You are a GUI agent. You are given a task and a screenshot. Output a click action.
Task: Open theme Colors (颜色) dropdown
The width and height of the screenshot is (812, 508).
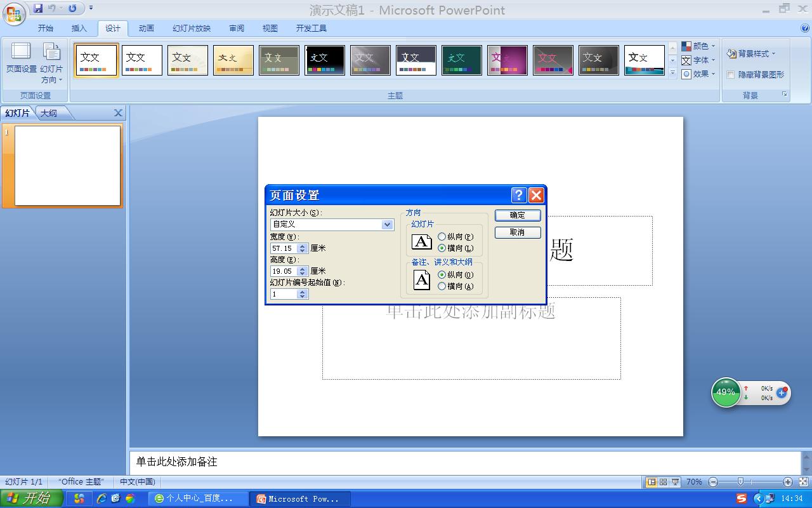[698, 46]
